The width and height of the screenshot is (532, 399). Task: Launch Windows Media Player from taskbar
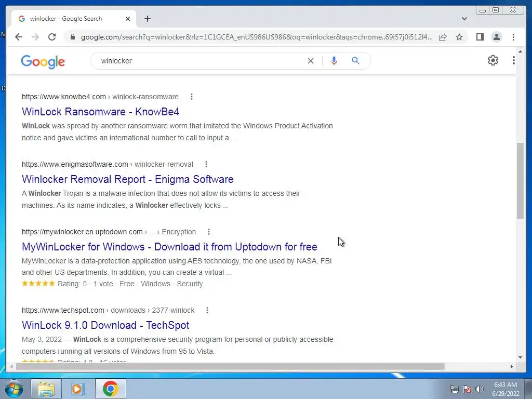click(77, 389)
